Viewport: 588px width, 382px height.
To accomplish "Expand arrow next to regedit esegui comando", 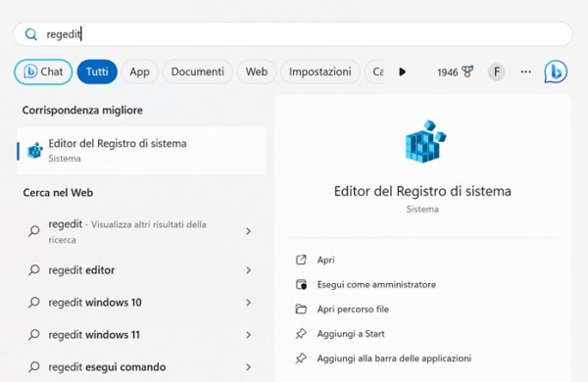I will [x=248, y=367].
